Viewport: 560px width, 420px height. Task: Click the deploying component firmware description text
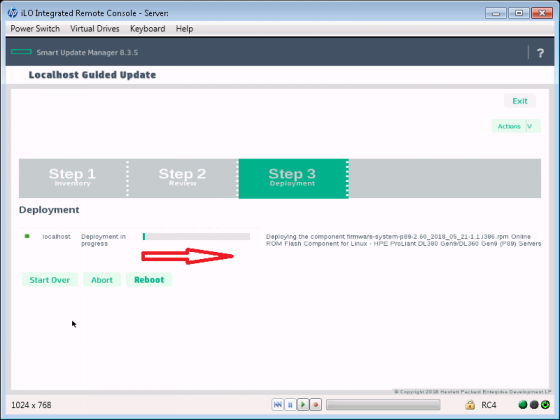coord(404,240)
